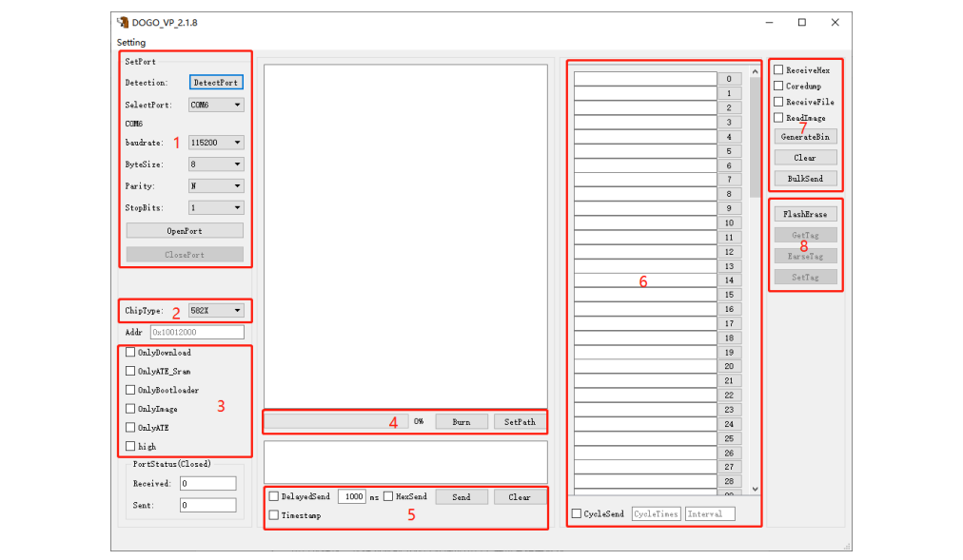Click the send text box
The image size is (963, 560).
pyautogui.click(x=405, y=462)
